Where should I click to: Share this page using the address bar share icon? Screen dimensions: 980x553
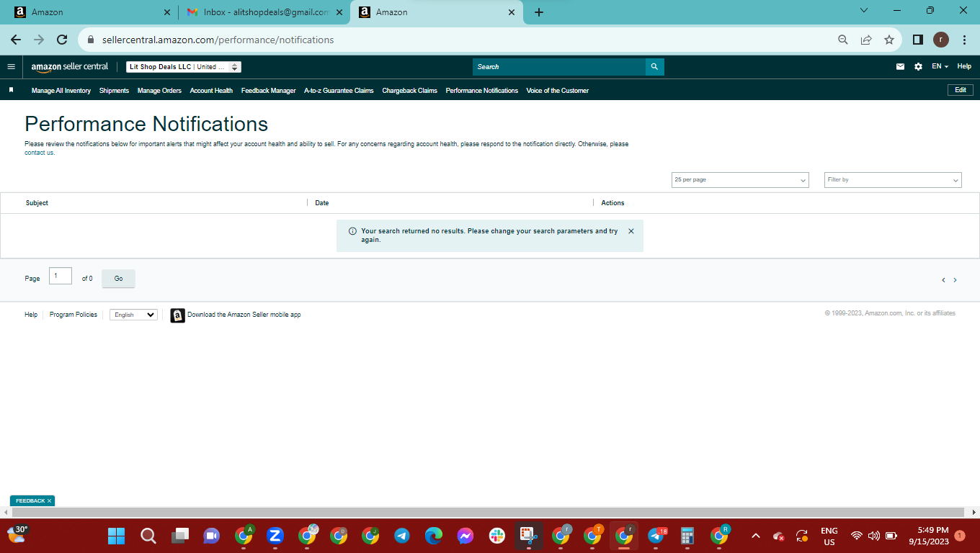pos(866,40)
